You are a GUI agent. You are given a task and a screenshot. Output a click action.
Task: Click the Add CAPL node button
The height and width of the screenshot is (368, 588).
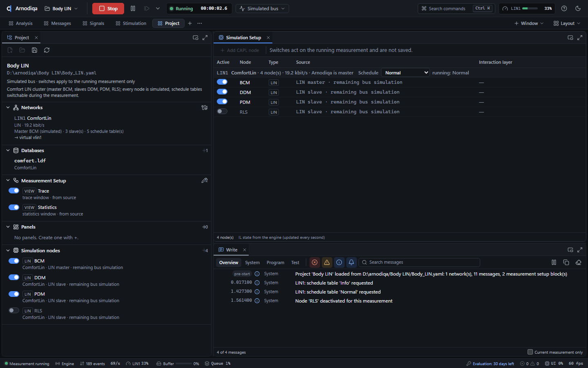tap(240, 50)
